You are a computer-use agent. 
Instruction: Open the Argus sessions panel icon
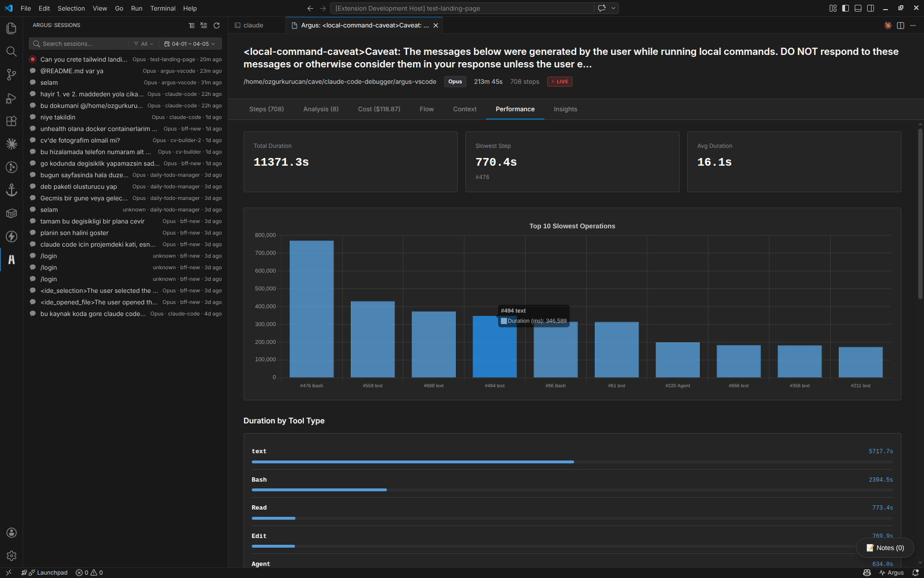pyautogui.click(x=12, y=260)
